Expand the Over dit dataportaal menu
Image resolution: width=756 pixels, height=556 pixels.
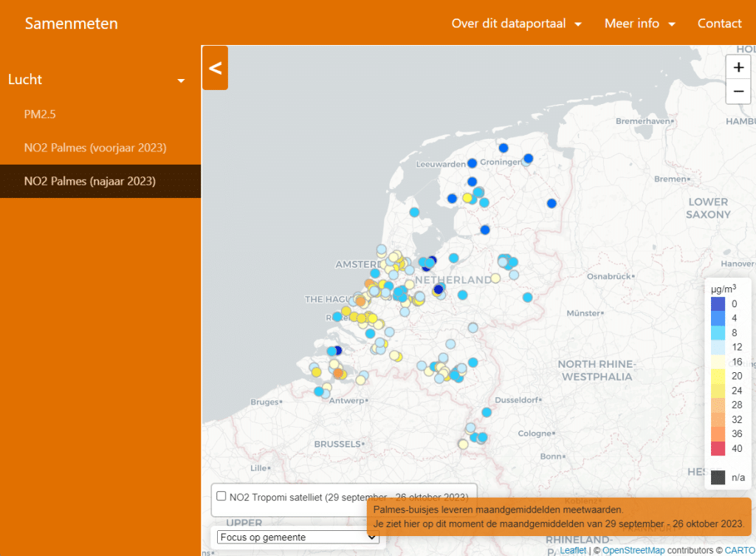(x=516, y=24)
